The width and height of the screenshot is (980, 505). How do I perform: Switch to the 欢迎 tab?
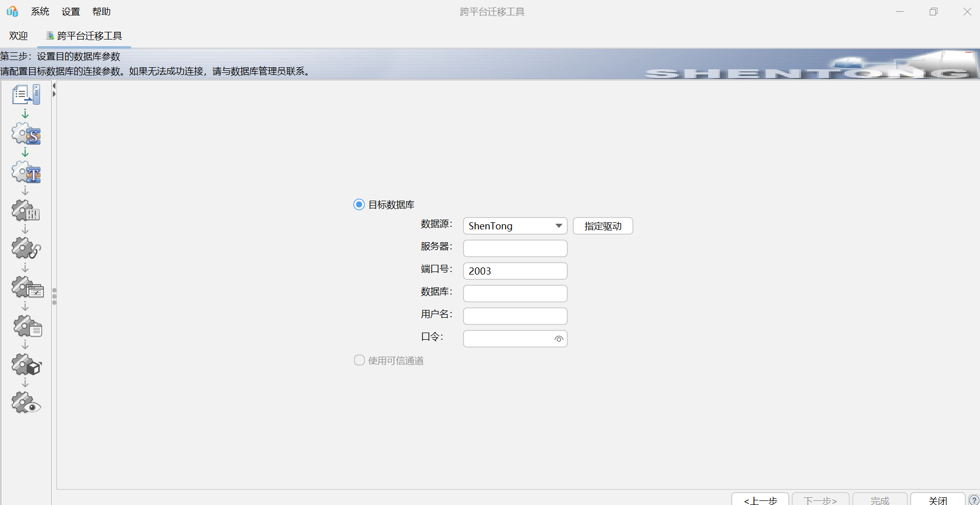click(18, 35)
